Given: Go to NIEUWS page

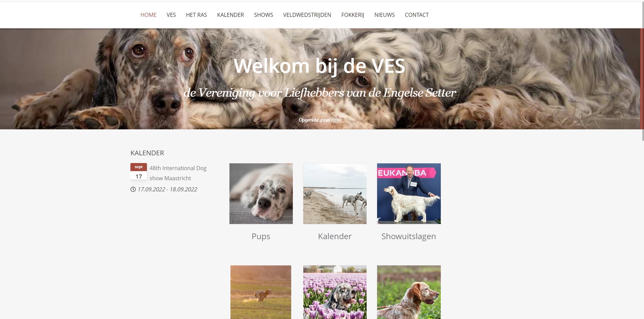Looking at the screenshot, I should coord(385,15).
